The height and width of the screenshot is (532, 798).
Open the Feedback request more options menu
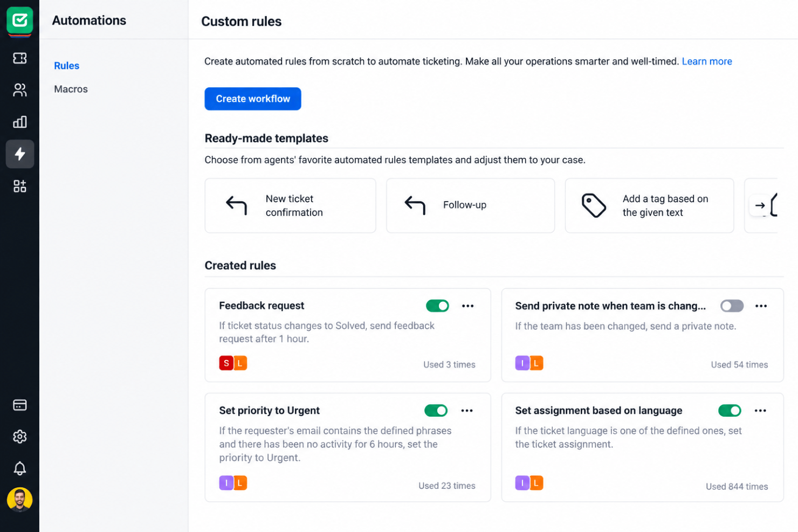[467, 306]
